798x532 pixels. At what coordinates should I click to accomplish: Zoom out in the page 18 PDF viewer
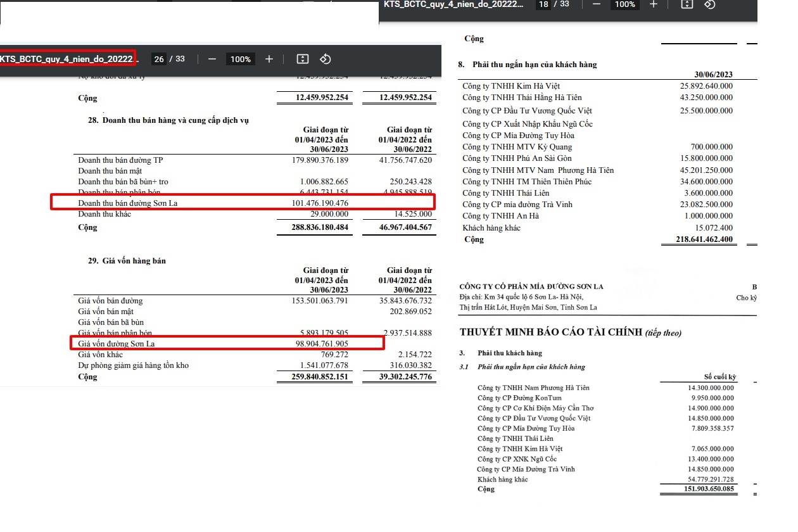point(597,4)
